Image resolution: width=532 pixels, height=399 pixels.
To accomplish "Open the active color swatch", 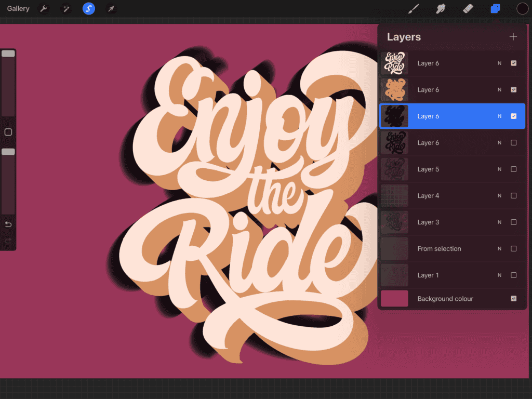I will 522,8.
